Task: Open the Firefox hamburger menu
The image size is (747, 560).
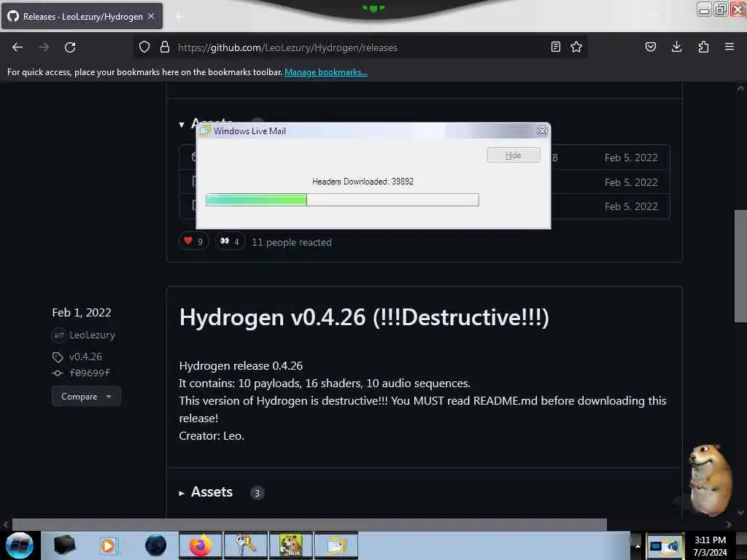Action: click(729, 47)
